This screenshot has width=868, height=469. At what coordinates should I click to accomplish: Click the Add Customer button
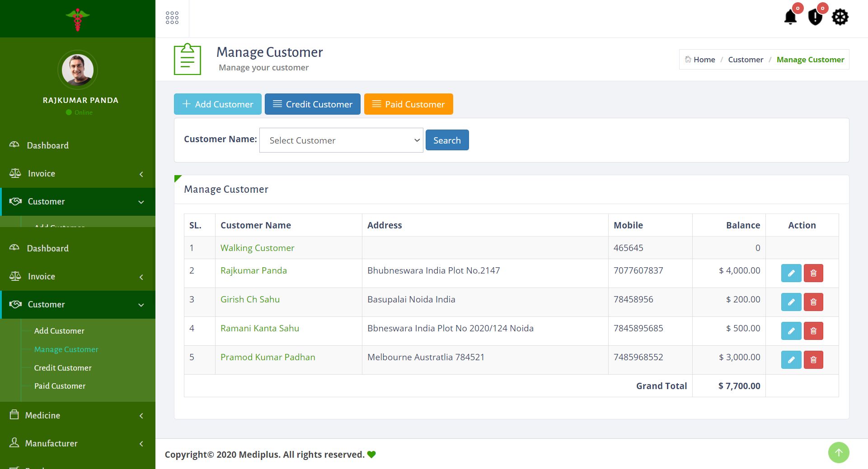coord(218,104)
